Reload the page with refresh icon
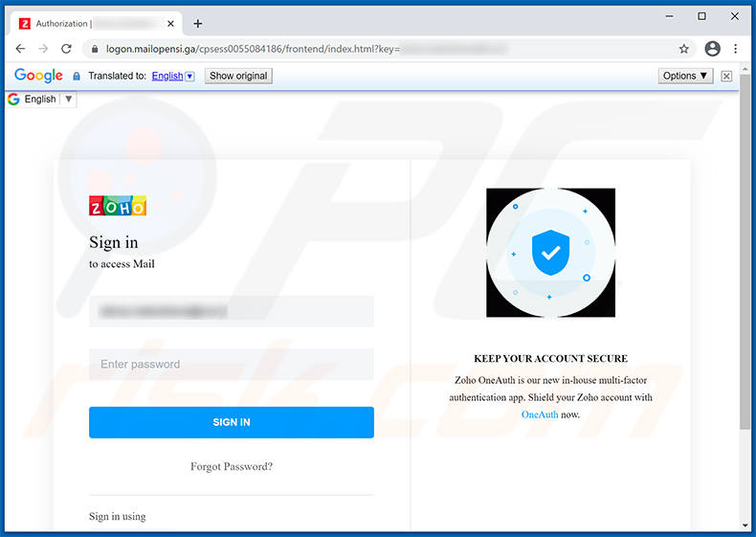Screen dimensions: 756x537 [x=67, y=49]
